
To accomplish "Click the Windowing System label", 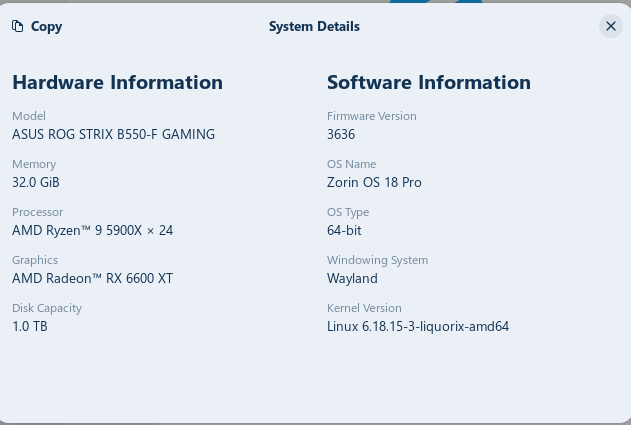I will [x=377, y=260].
